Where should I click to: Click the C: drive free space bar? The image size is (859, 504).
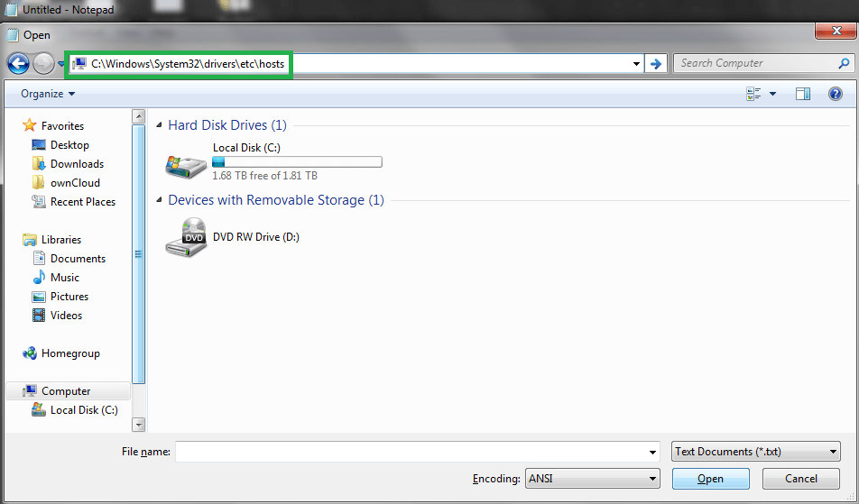(x=297, y=162)
